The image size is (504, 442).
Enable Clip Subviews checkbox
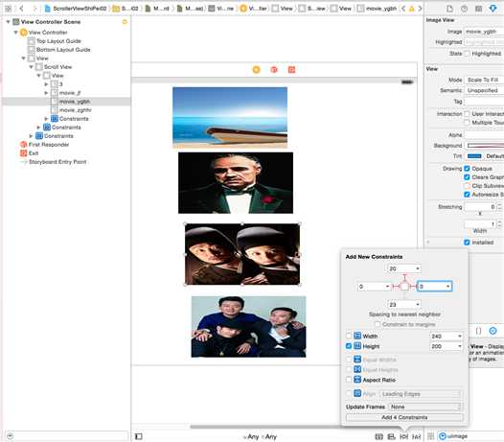click(467, 186)
